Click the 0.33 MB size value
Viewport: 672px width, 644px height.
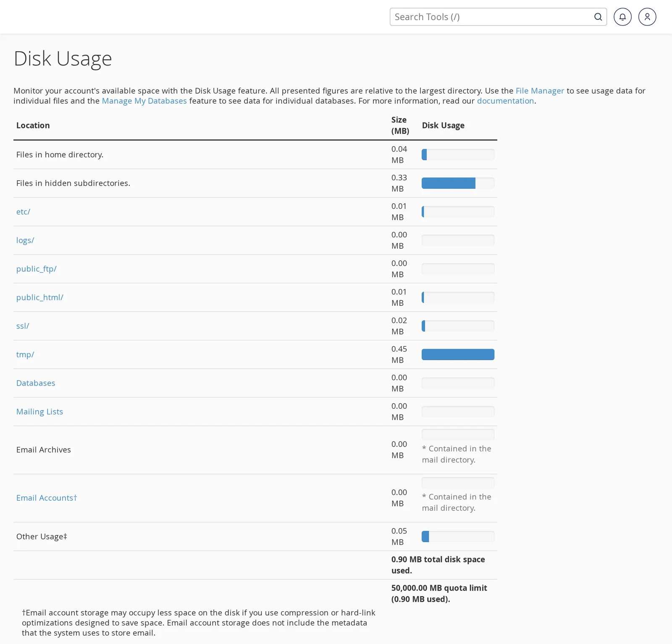click(x=399, y=183)
